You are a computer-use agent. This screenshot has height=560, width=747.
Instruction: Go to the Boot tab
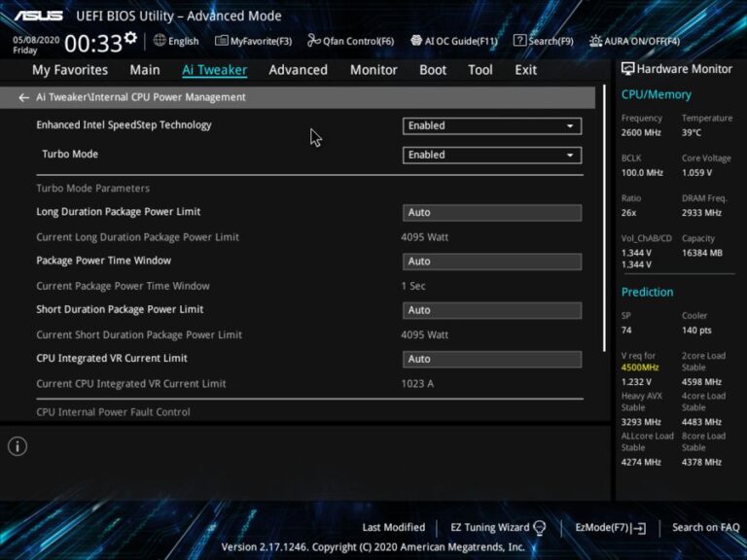(433, 70)
